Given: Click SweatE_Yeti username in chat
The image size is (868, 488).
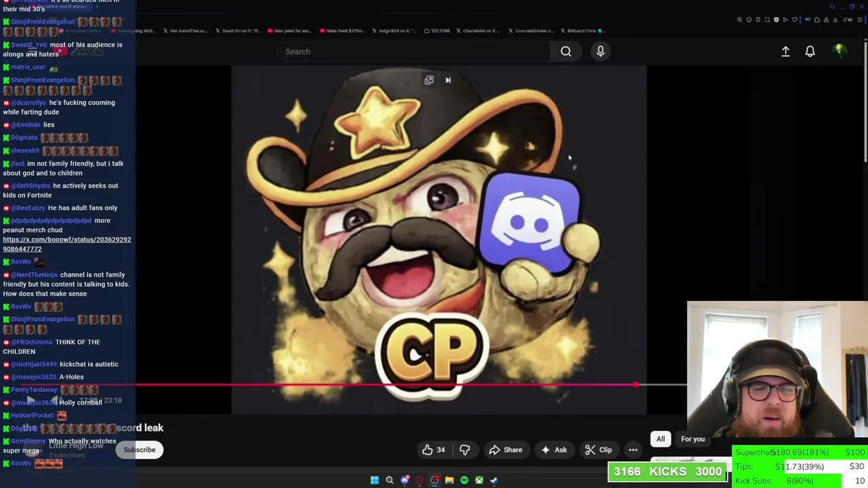Looking at the screenshot, I should point(29,45).
